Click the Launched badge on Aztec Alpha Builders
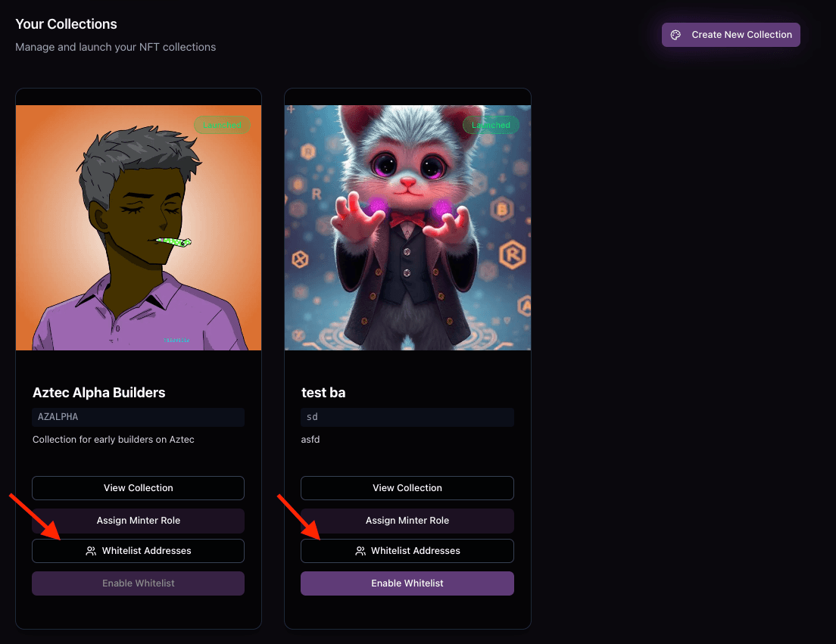The width and height of the screenshot is (836, 644). coord(222,126)
